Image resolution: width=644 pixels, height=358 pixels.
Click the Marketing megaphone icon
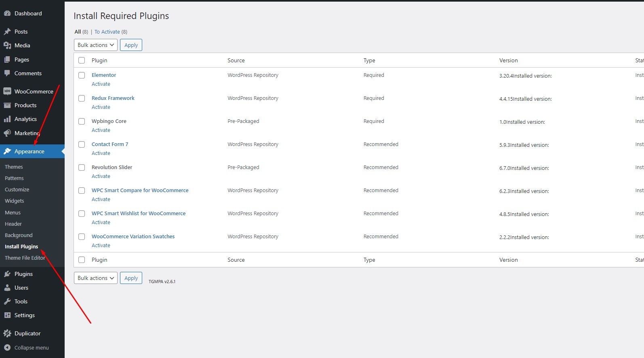click(7, 133)
